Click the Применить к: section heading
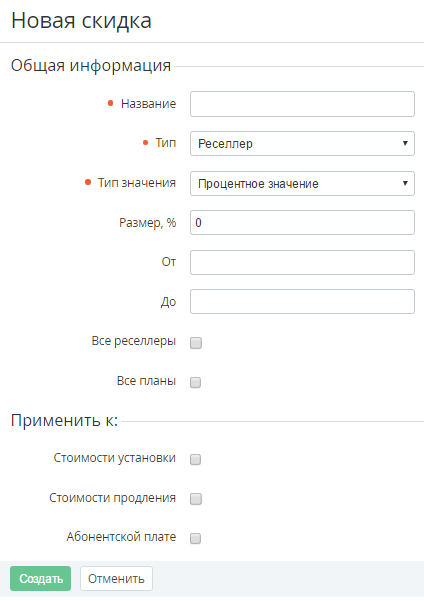This screenshot has height=601, width=424. tap(64, 420)
